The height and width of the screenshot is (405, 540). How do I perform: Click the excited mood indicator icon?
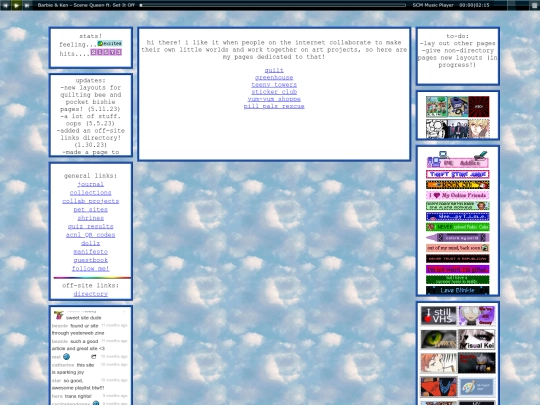[110, 44]
